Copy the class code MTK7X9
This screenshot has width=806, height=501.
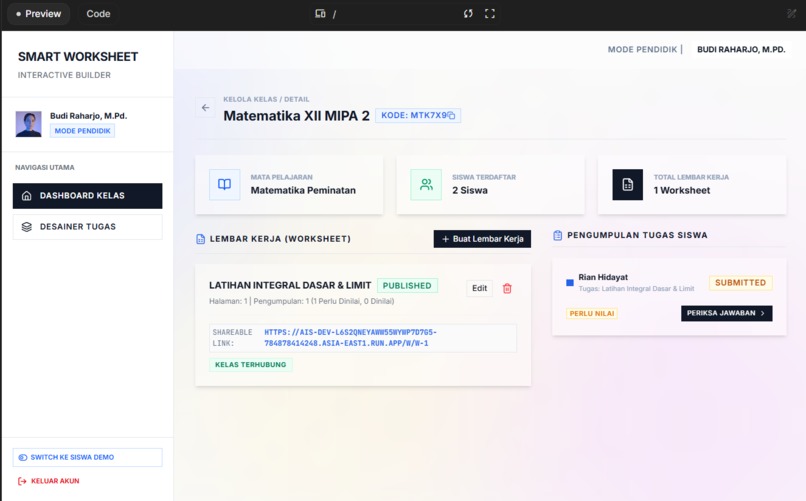(451, 116)
